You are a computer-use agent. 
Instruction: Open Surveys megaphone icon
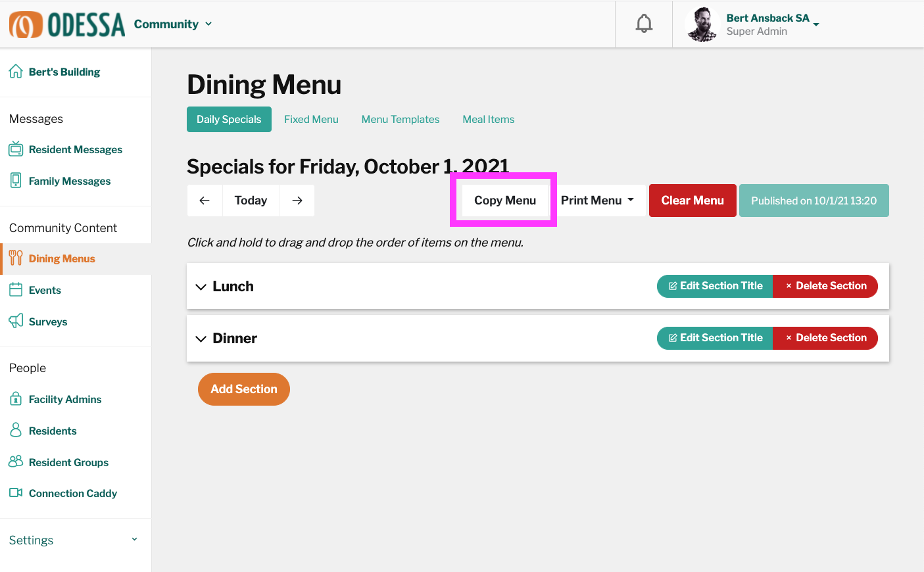(16, 322)
